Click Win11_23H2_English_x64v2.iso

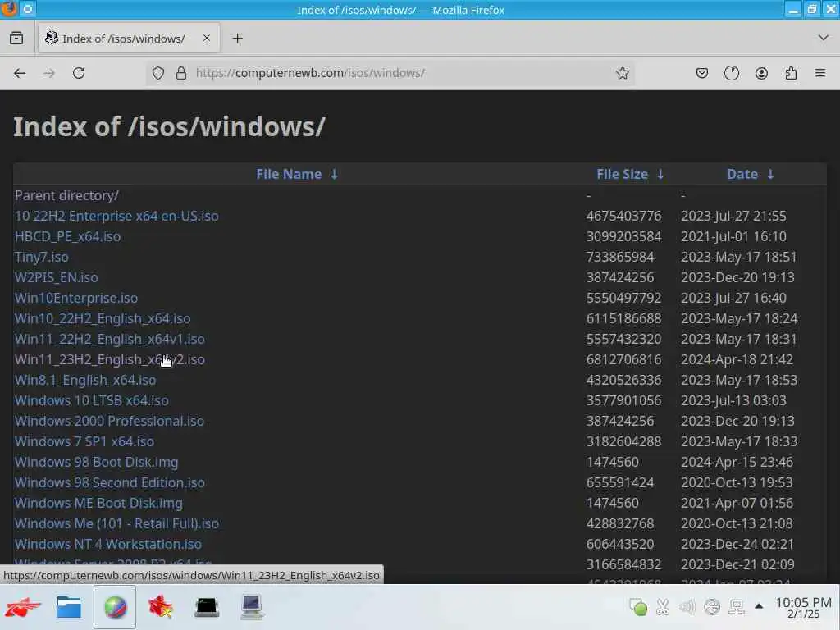[x=109, y=359]
